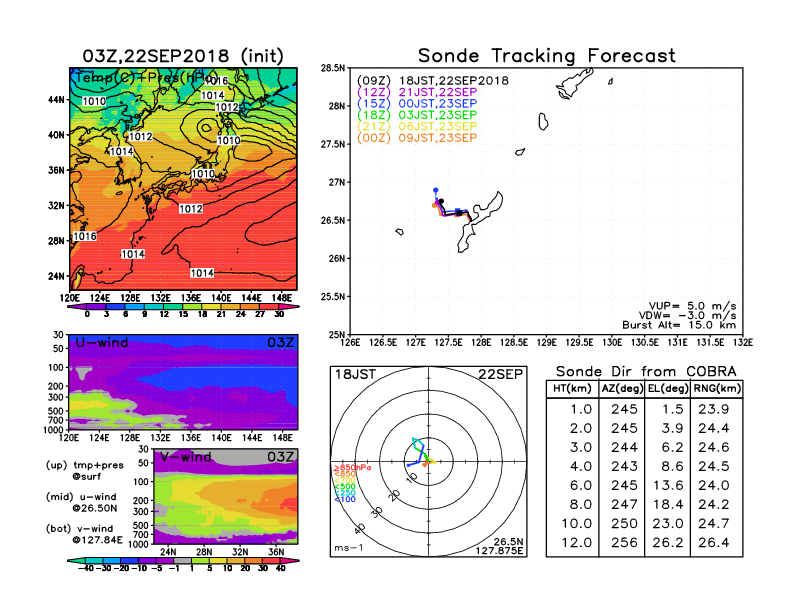Click range value 24.6 in the table

click(x=713, y=447)
